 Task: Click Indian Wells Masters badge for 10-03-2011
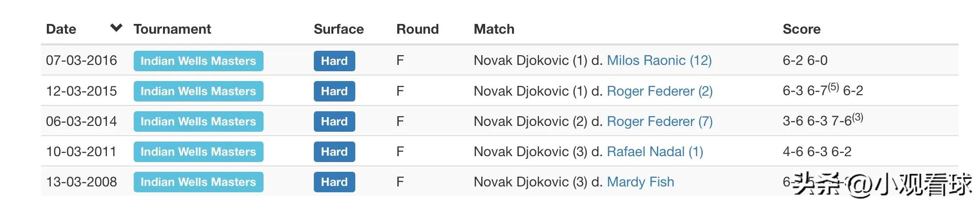click(198, 152)
